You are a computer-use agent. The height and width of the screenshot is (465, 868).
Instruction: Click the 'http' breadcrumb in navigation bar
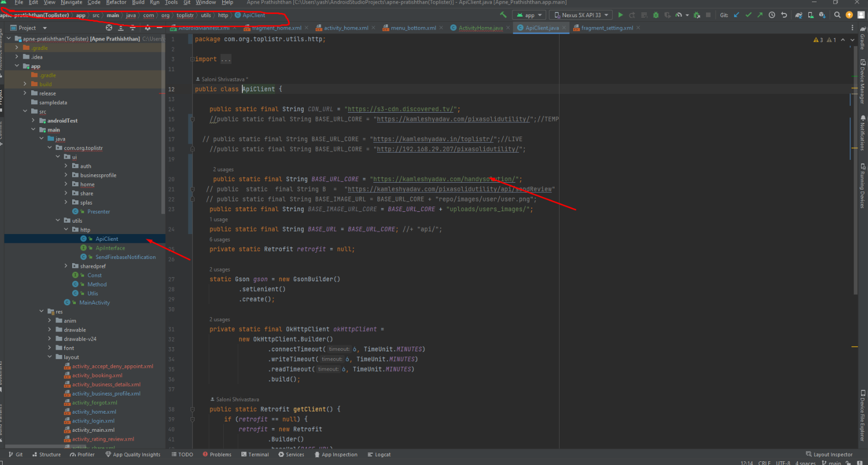pyautogui.click(x=223, y=15)
